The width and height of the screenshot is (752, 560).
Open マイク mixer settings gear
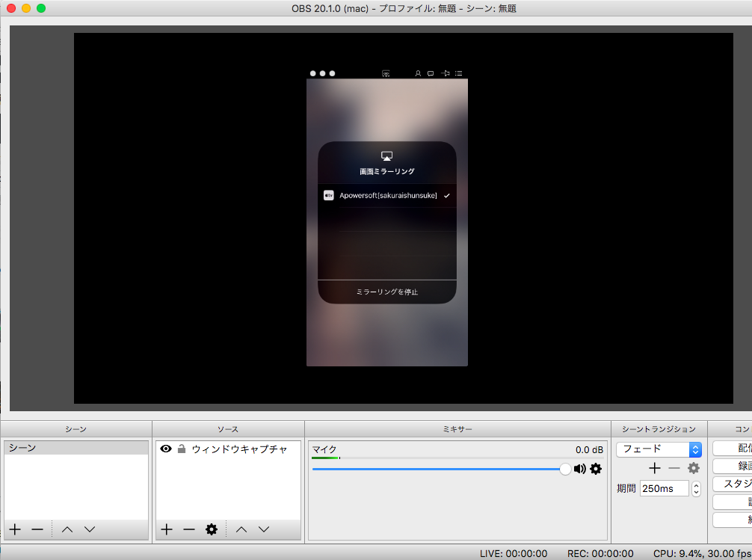coord(596,469)
